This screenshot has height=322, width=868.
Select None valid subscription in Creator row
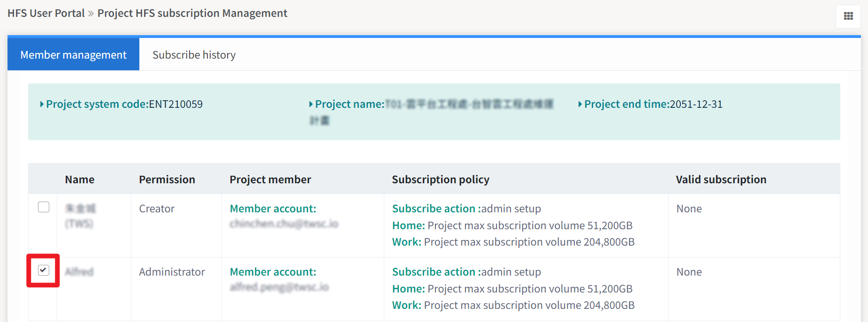[689, 209]
